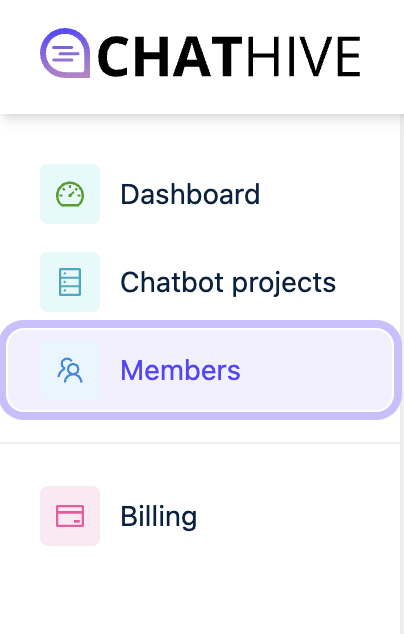Click the Members people icon

[70, 370]
